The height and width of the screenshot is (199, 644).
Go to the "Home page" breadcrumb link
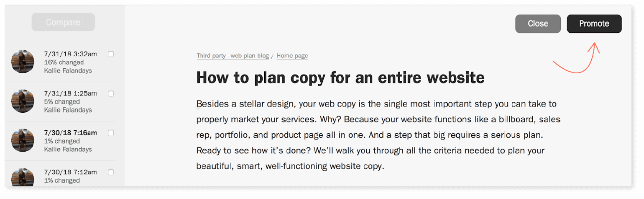(292, 56)
